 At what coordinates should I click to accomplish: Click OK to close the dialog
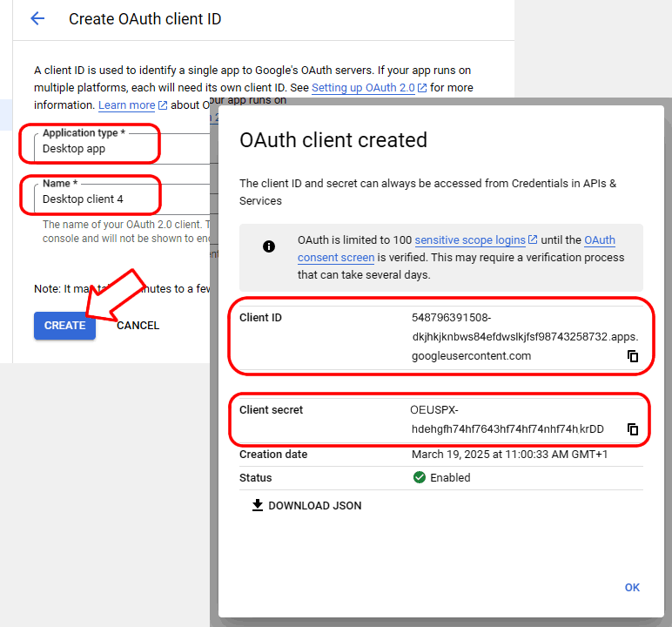(632, 588)
